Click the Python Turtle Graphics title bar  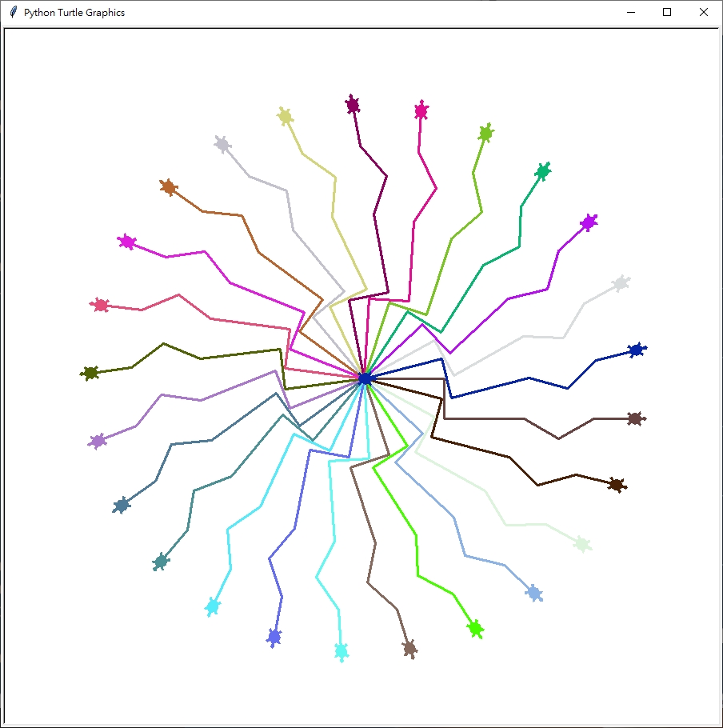pyautogui.click(x=320, y=12)
